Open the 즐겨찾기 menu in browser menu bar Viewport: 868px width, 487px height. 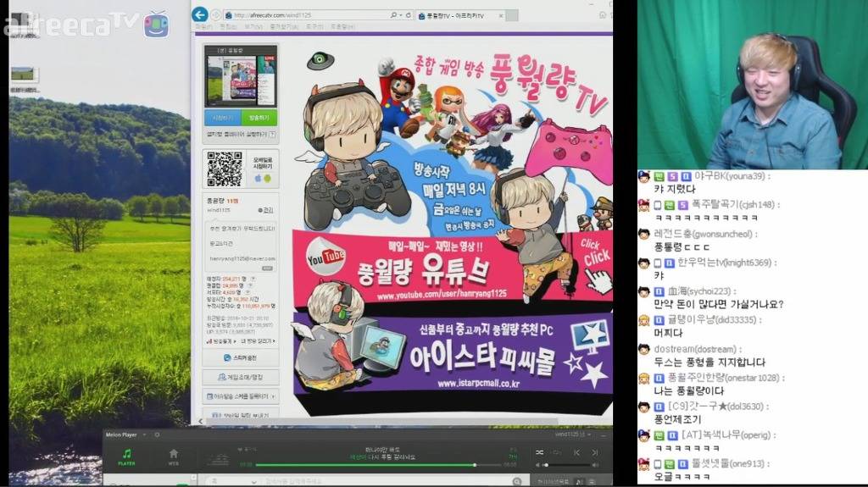click(x=284, y=26)
